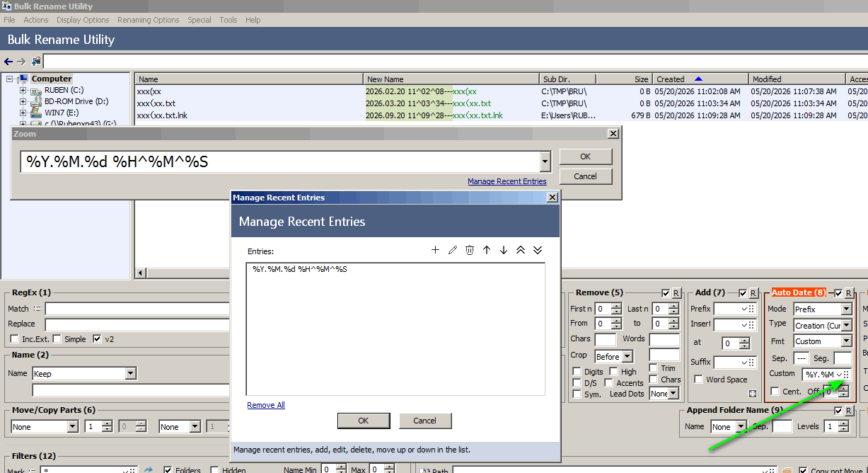
Task: Select file row xxx(xx.txt.lnk
Action: point(500,115)
